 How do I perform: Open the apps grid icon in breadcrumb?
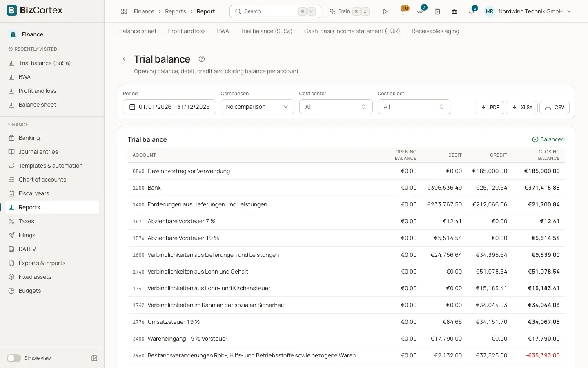point(124,11)
